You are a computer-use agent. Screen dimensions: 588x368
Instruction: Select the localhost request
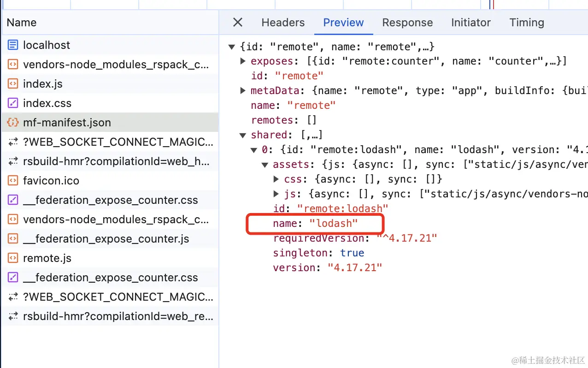pyautogui.click(x=110, y=45)
